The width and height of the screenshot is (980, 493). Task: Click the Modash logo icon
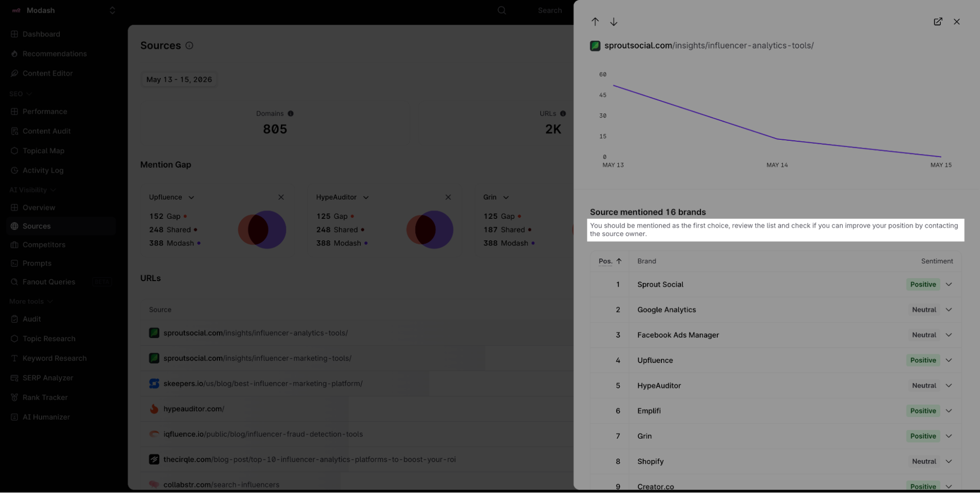coord(16,10)
